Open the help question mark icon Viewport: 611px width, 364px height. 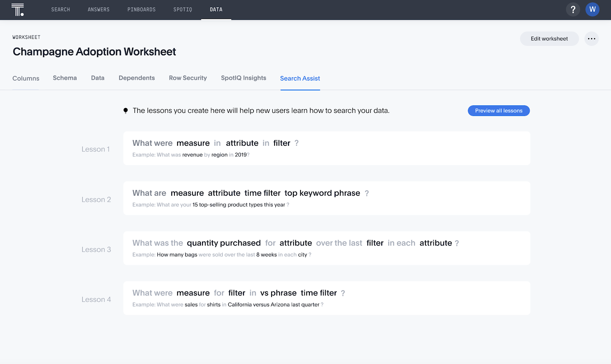coord(573,10)
